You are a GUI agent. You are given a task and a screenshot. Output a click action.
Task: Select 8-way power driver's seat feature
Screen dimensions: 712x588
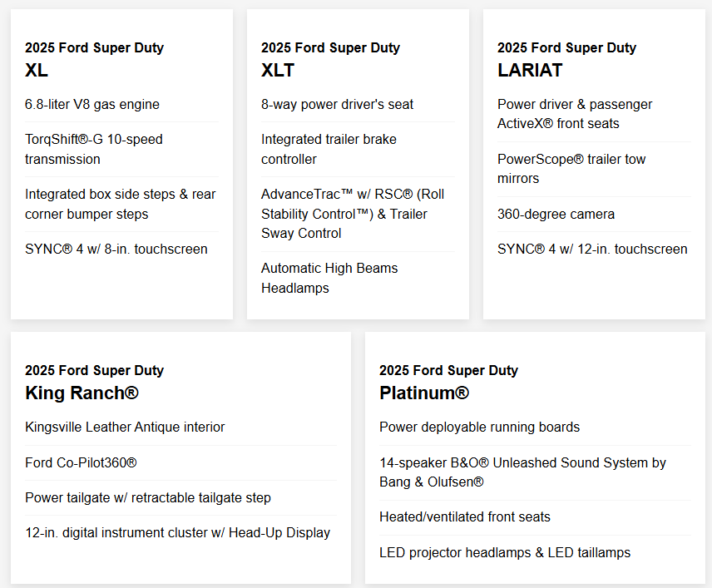point(337,104)
